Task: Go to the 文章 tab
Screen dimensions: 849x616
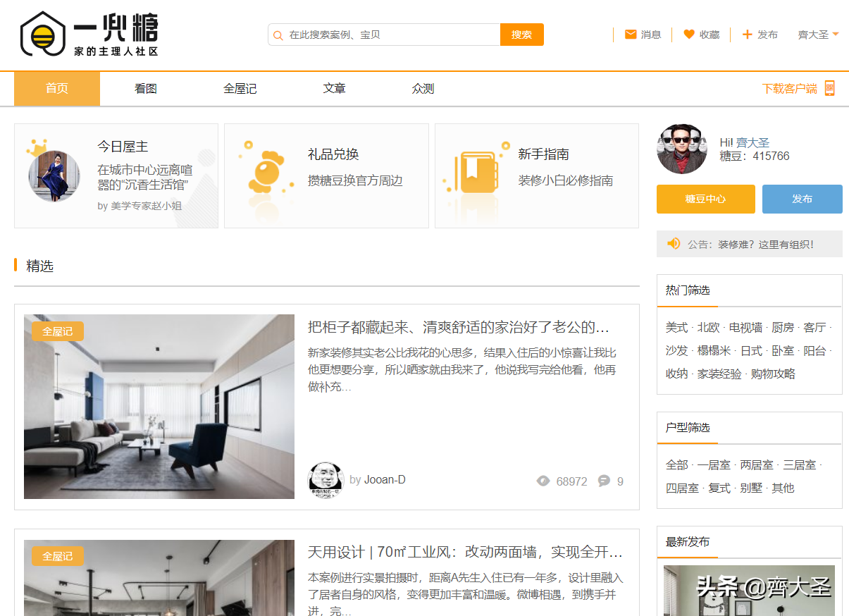Action: point(335,89)
